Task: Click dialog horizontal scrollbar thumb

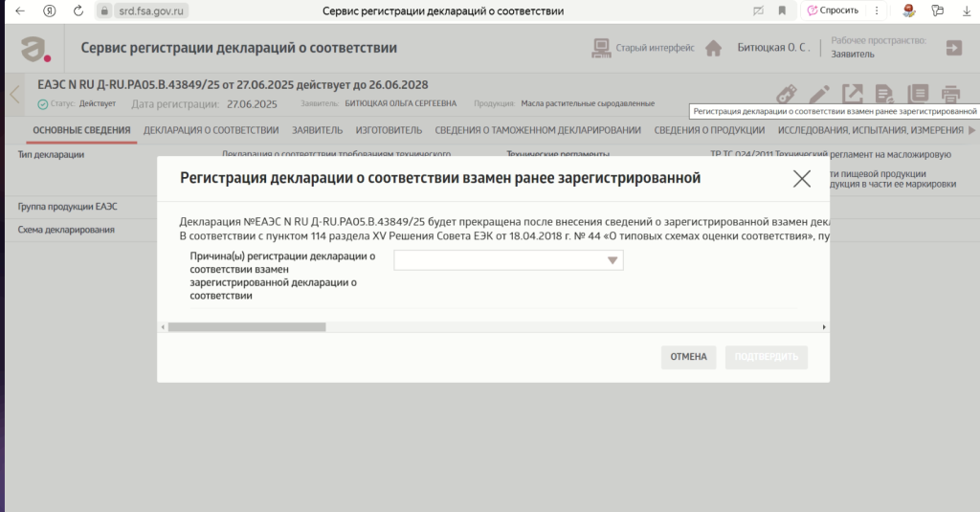Action: click(x=247, y=327)
